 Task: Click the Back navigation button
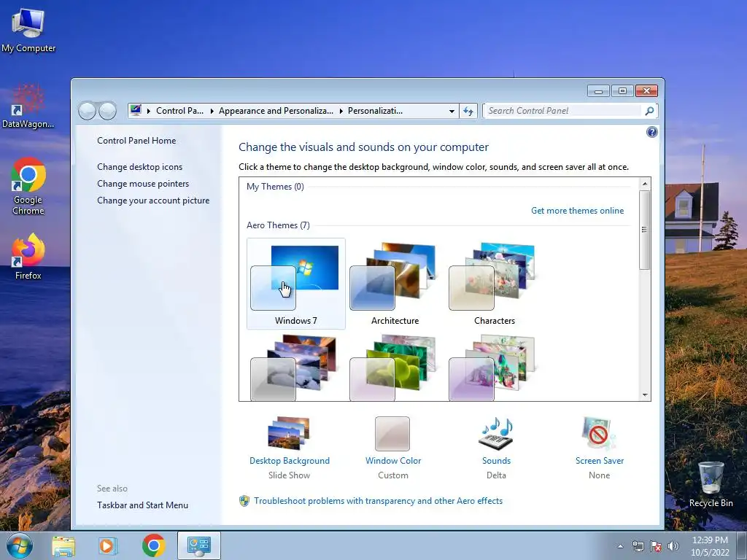pos(88,111)
